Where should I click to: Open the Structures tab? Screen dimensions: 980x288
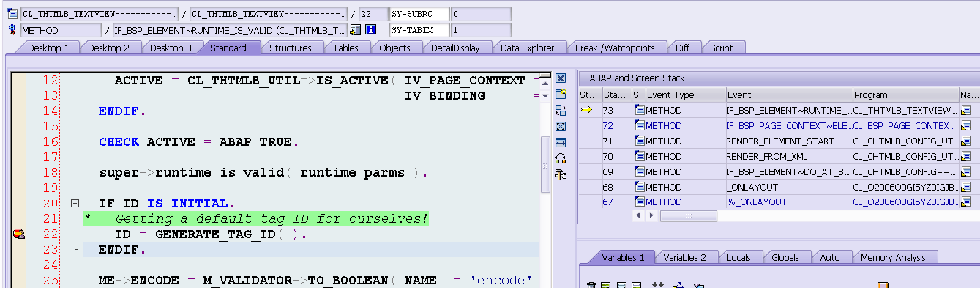point(291,48)
